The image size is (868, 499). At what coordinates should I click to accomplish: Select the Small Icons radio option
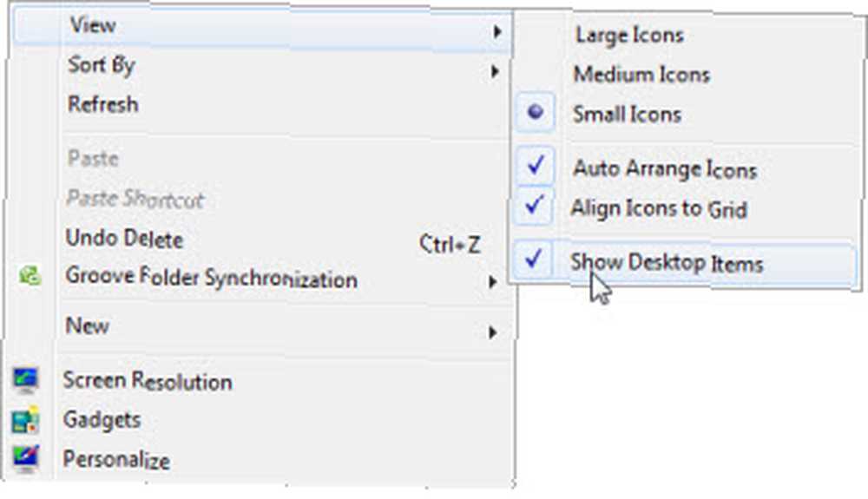coord(535,113)
